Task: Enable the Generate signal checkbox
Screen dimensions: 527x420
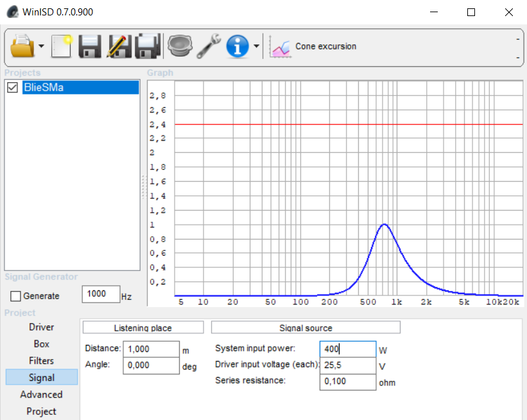Action: tap(15, 296)
